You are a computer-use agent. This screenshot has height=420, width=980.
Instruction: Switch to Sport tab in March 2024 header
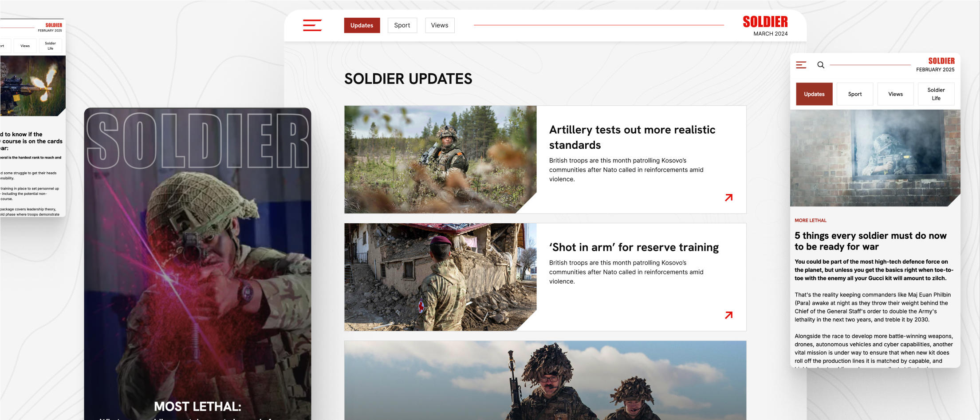(402, 25)
